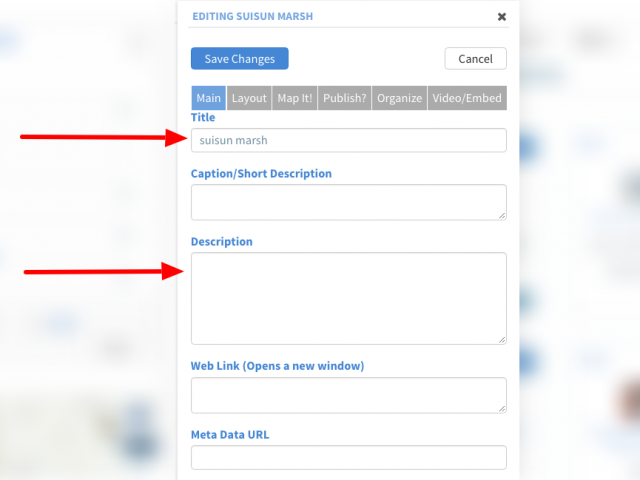
Task: Click the Meta Data URL field
Action: coord(349,457)
